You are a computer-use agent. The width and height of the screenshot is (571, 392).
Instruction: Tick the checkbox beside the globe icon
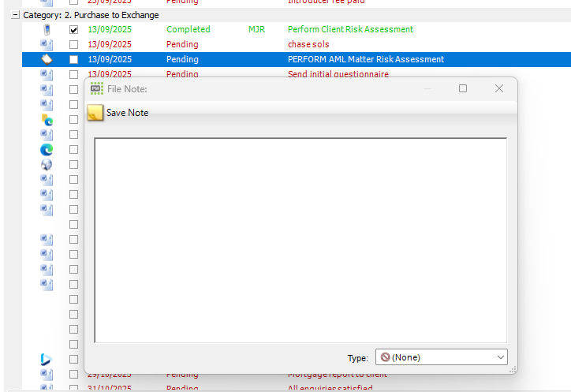click(74, 165)
